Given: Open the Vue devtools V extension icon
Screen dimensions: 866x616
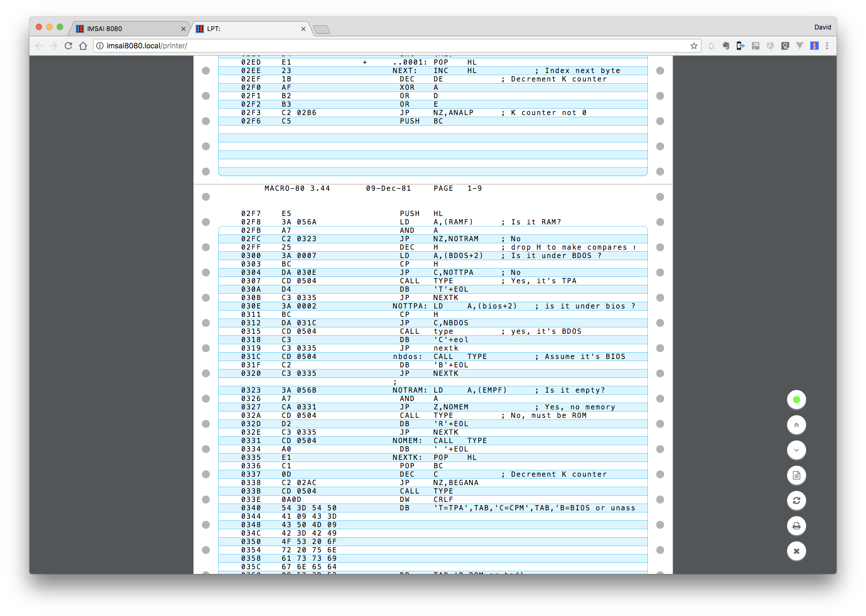Looking at the screenshot, I should [799, 46].
